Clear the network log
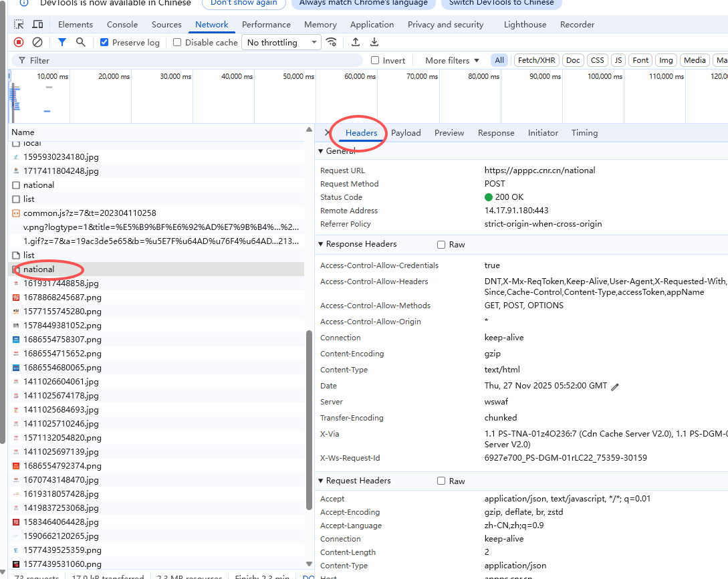The height and width of the screenshot is (579, 728). [37, 42]
